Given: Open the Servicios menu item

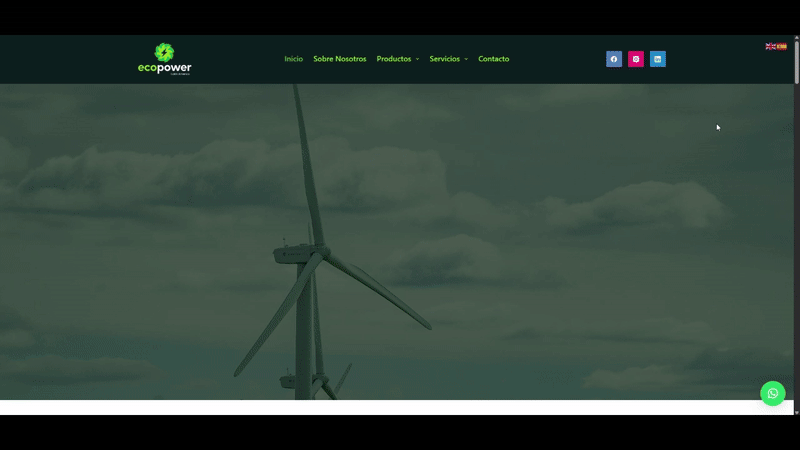Looking at the screenshot, I should [x=444, y=59].
